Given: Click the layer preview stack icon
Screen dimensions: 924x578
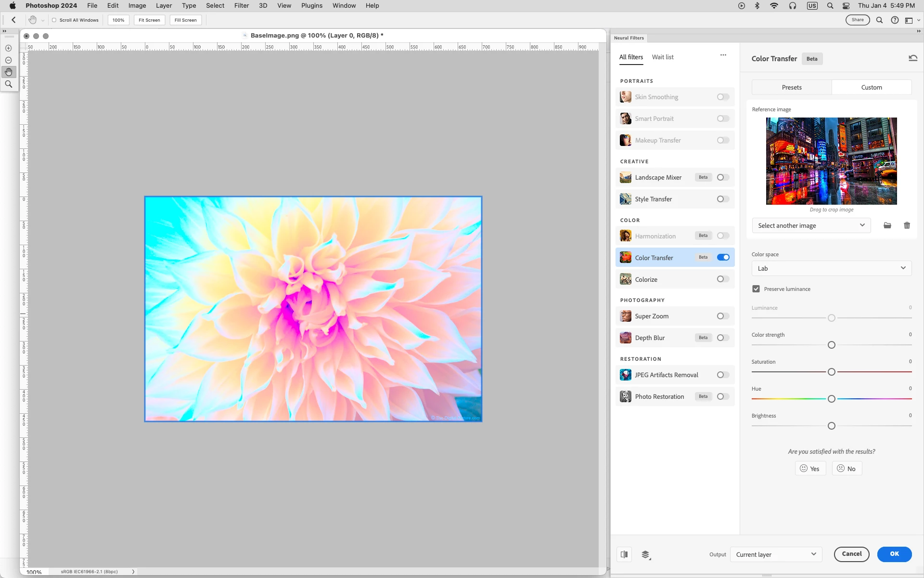Looking at the screenshot, I should 646,555.
